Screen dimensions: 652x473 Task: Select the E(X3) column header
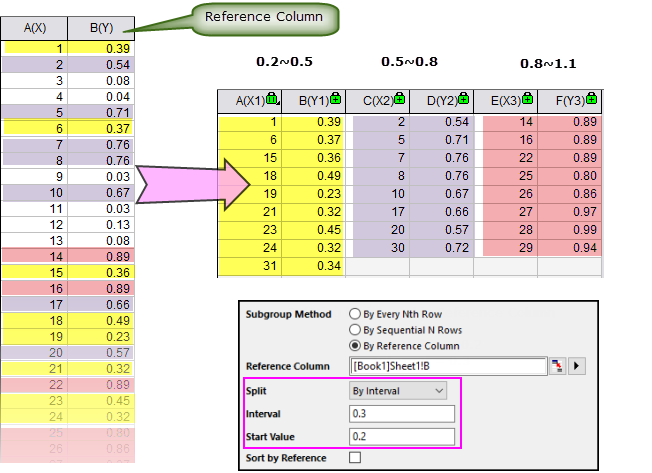coord(506,101)
